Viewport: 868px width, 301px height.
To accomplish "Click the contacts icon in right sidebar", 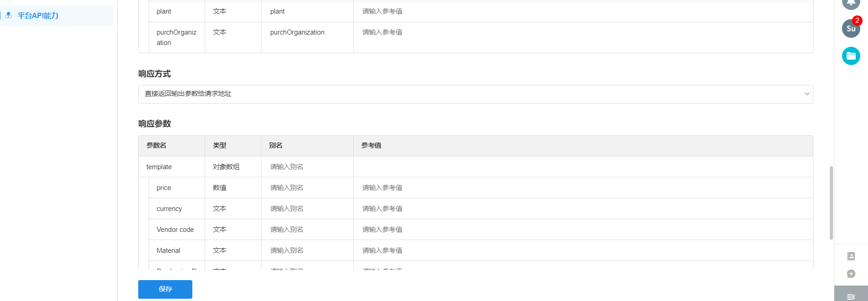I will click(x=851, y=256).
